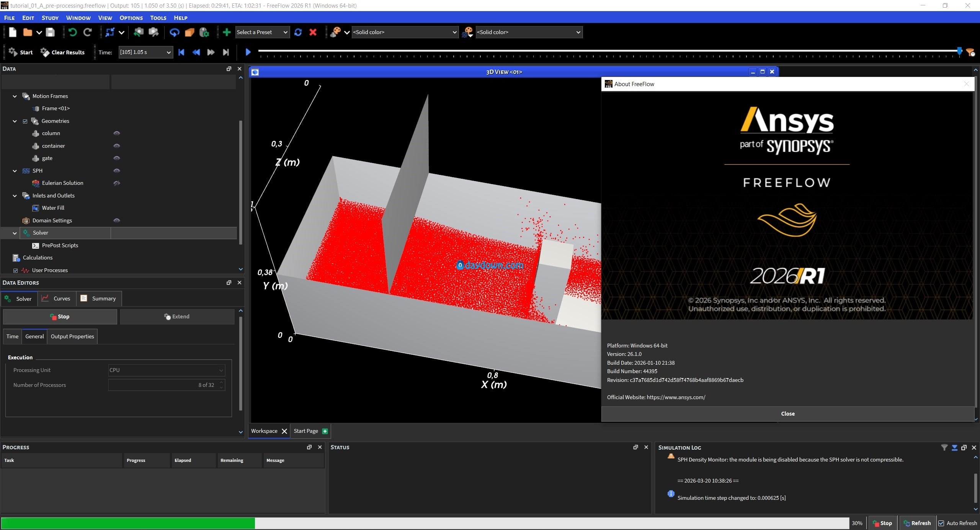Open the Study menu
Viewport: 980px width, 530px height.
(50, 18)
